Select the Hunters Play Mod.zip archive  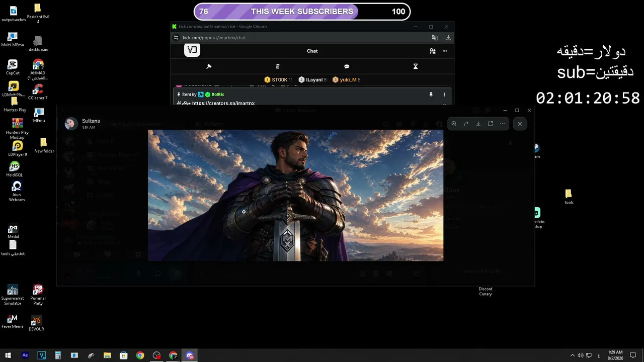(x=18, y=129)
